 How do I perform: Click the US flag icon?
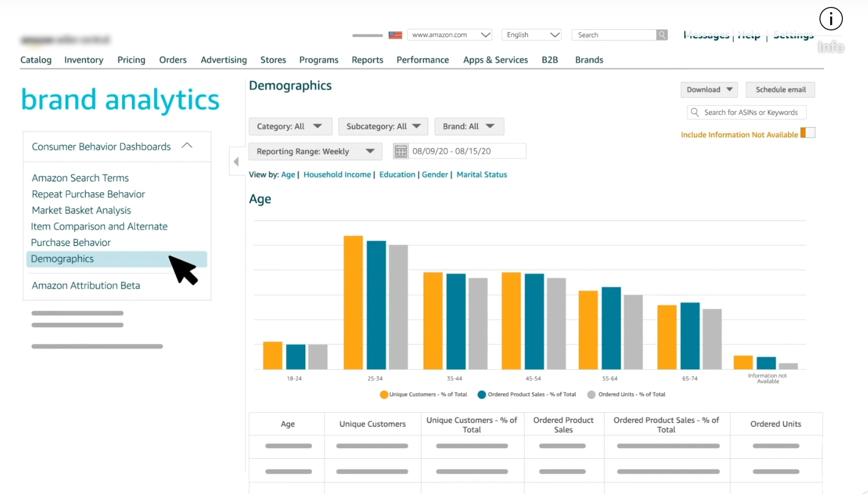coord(395,35)
